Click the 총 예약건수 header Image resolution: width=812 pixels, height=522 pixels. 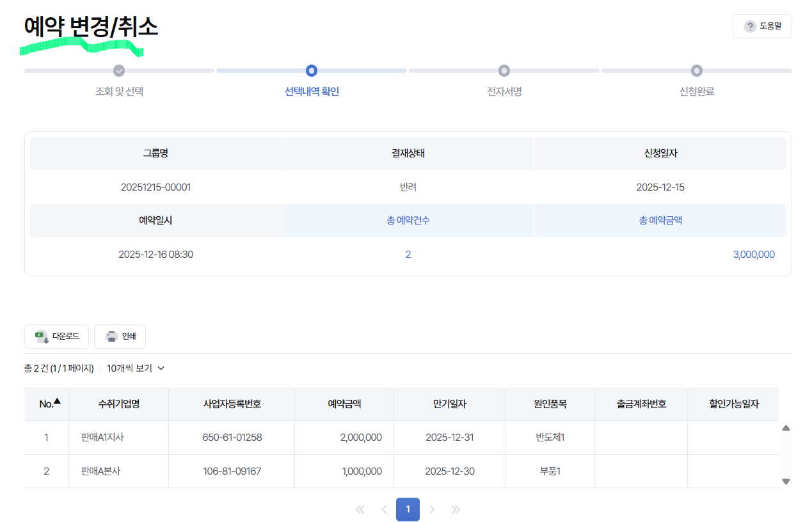pyautogui.click(x=408, y=221)
